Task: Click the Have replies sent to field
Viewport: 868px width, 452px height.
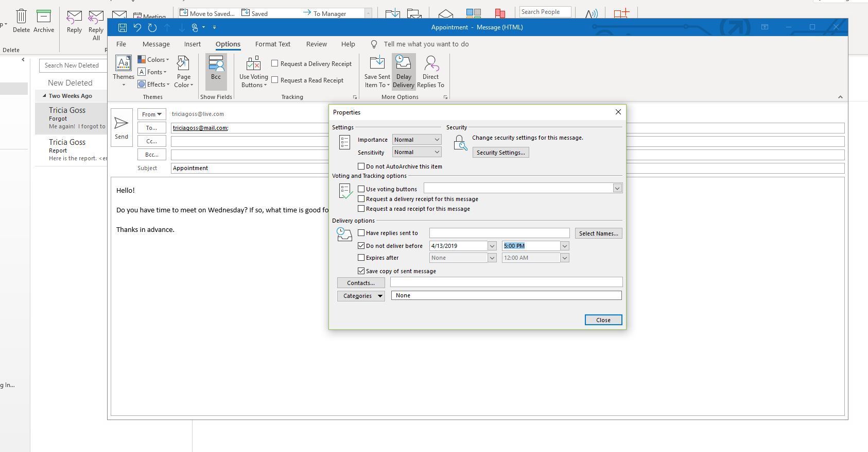Action: 499,233
